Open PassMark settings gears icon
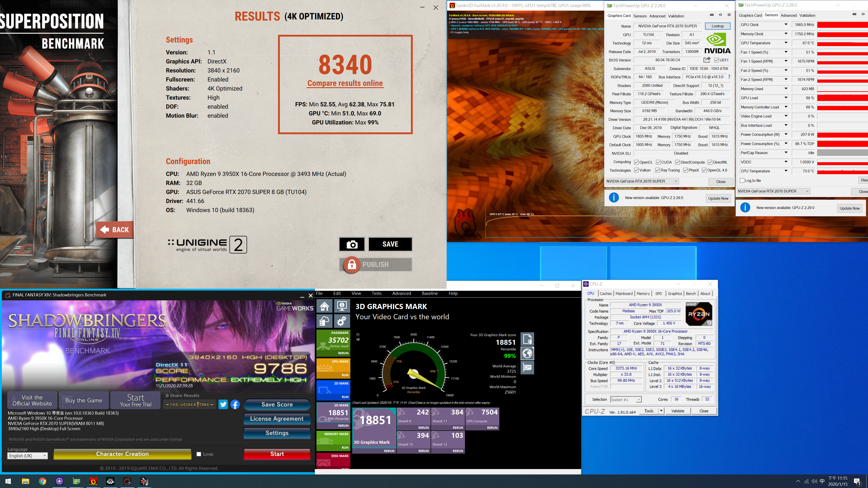The height and width of the screenshot is (488, 868). pos(342,321)
